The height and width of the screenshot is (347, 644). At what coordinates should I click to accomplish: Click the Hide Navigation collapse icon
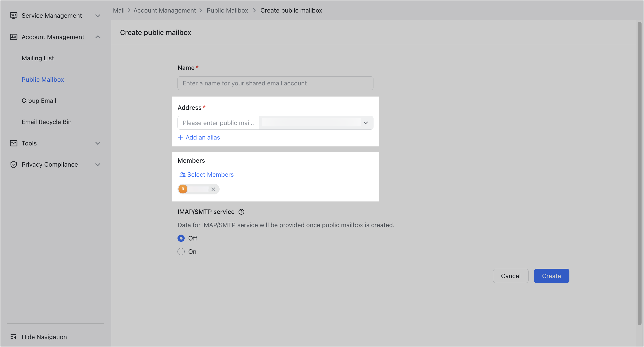[x=14, y=337]
